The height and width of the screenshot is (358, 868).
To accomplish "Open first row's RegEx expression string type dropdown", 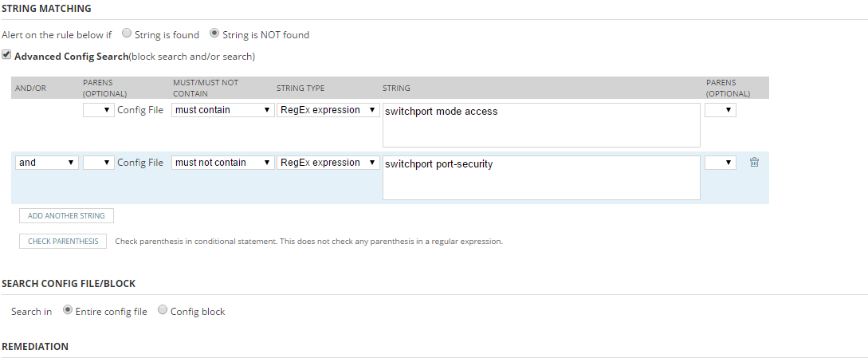I will [x=328, y=110].
